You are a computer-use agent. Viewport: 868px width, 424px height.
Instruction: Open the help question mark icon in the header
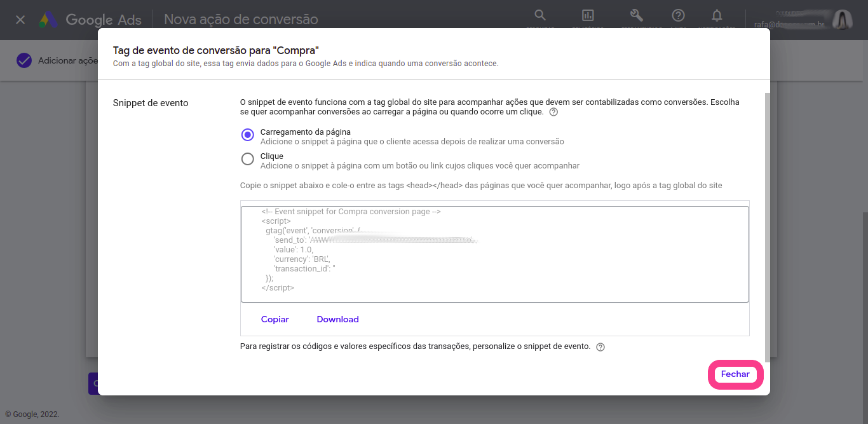point(678,15)
